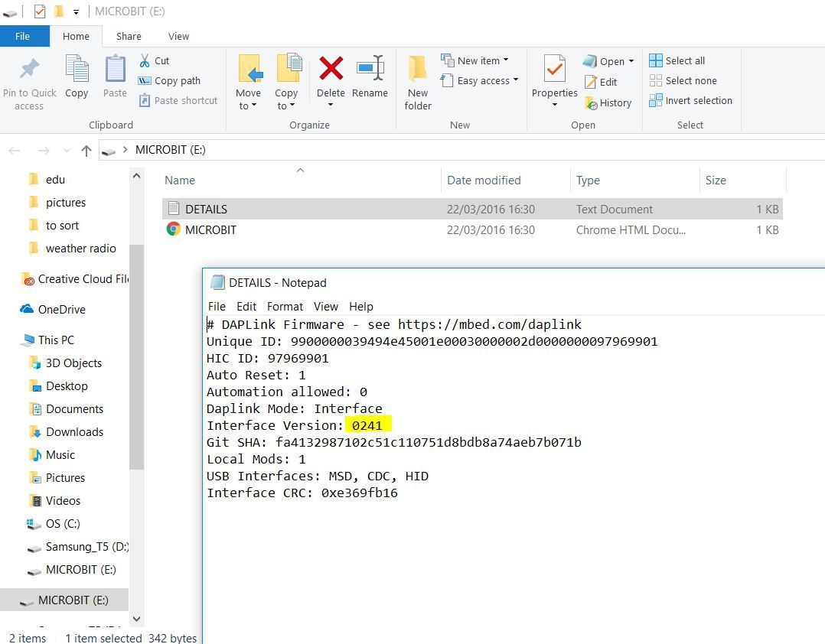Click the Forward navigation arrow
The image size is (825, 644).
click(44, 151)
